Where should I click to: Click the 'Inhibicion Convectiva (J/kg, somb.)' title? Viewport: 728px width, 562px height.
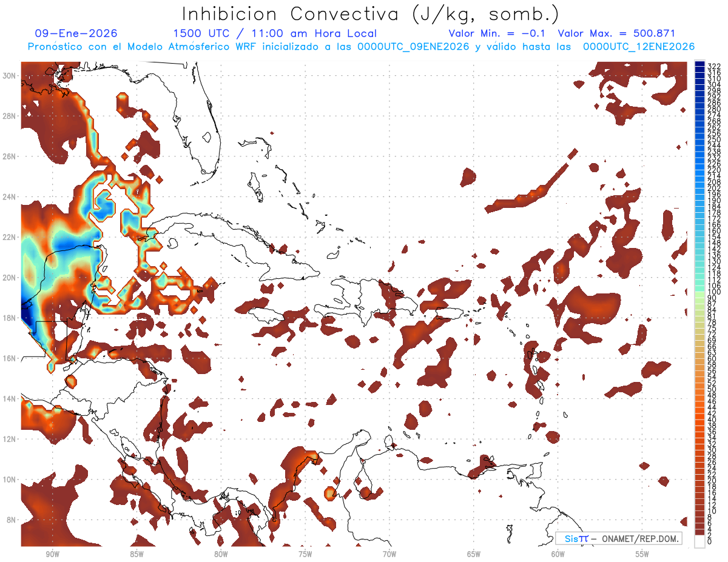click(371, 14)
